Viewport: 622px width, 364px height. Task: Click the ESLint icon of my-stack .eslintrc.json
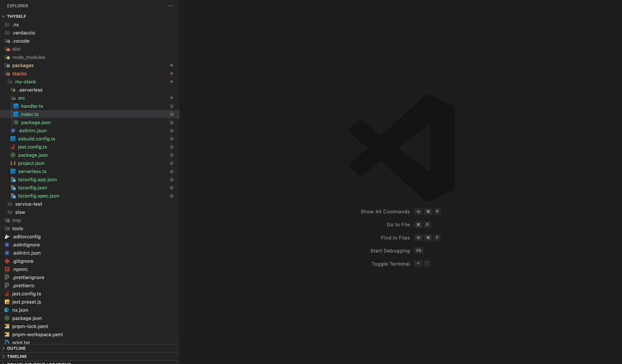coord(13,131)
